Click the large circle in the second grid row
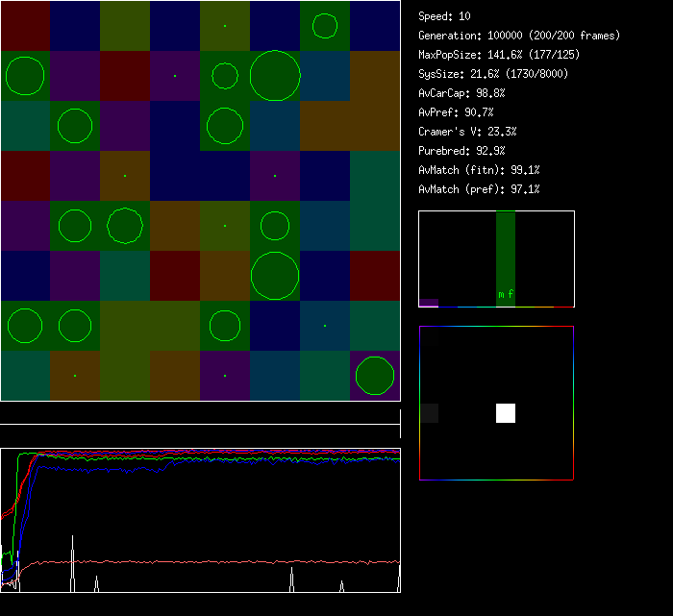The height and width of the screenshot is (616, 673). (x=275, y=75)
